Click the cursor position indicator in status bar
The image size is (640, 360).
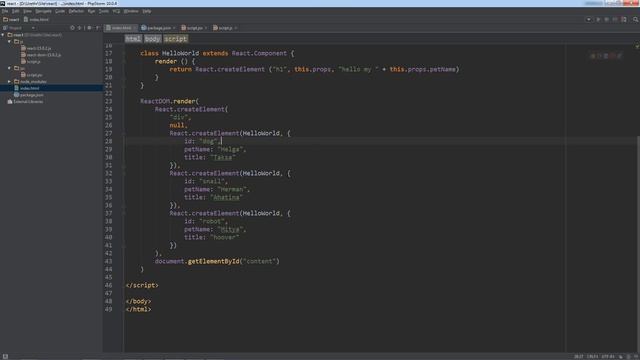click(579, 357)
